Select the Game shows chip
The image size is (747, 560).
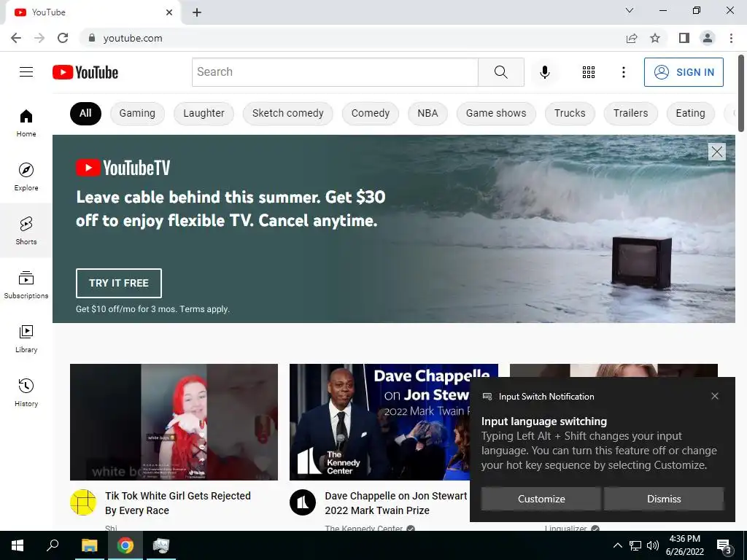tap(496, 113)
